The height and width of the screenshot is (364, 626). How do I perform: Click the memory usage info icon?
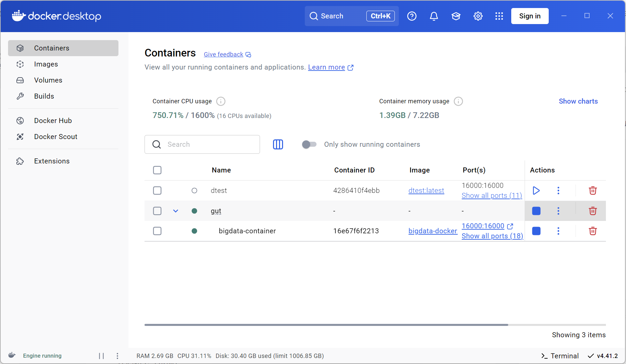coord(458,101)
